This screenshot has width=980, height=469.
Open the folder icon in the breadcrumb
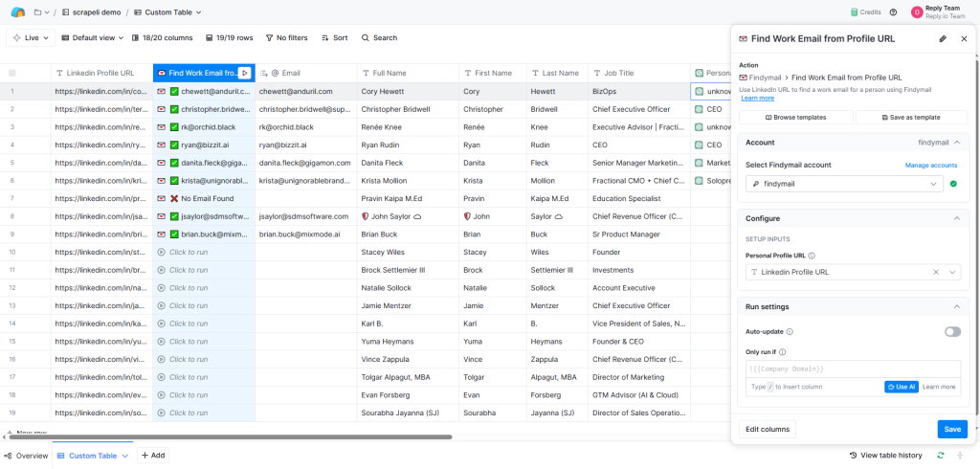(38, 12)
